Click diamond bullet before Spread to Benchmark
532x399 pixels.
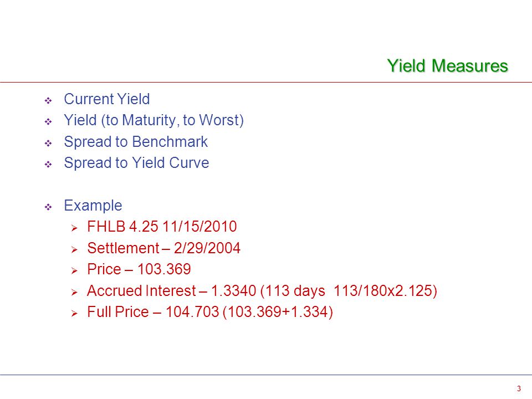[48, 143]
